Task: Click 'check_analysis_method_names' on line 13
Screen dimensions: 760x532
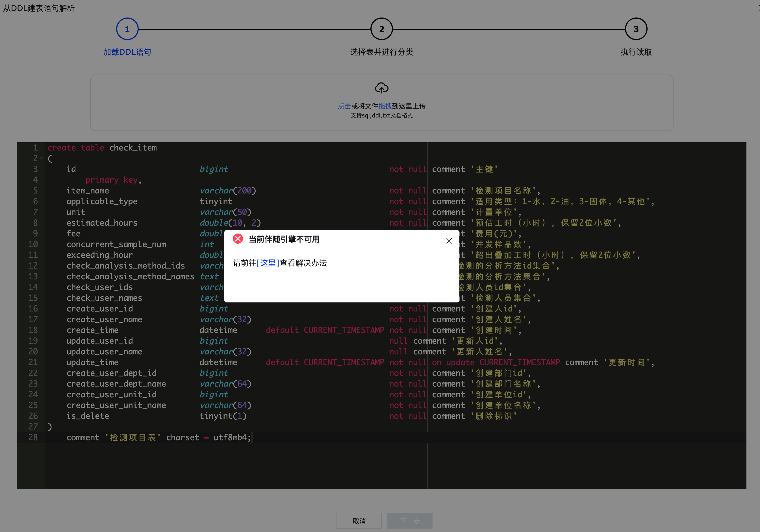Action: click(131, 276)
